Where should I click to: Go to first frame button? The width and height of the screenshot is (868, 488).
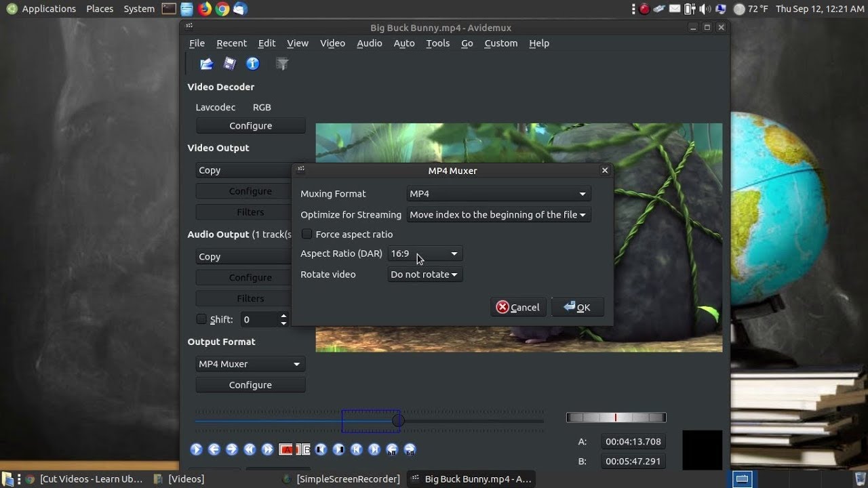(356, 449)
